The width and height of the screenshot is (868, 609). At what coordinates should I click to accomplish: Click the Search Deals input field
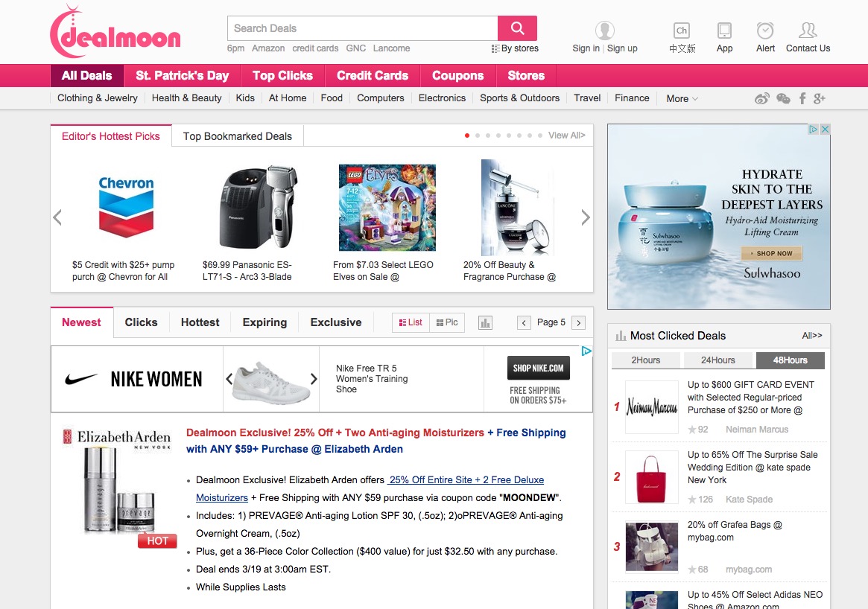click(x=363, y=28)
